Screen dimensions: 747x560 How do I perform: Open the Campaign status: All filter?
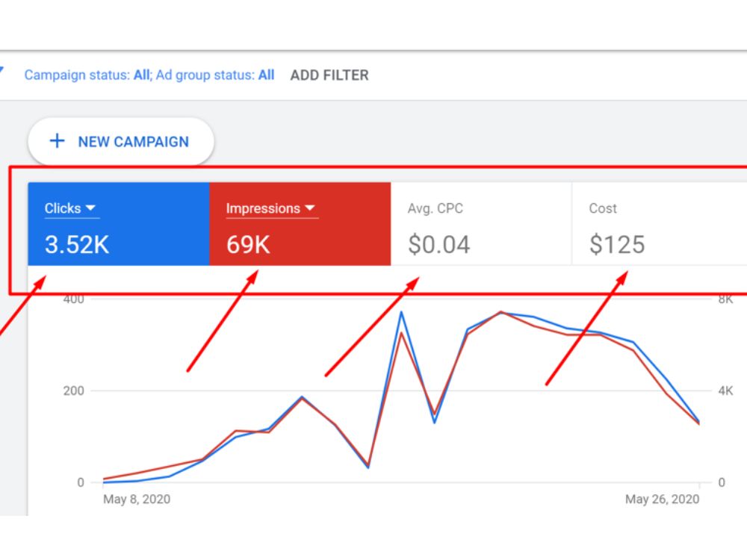pyautogui.click(x=87, y=75)
